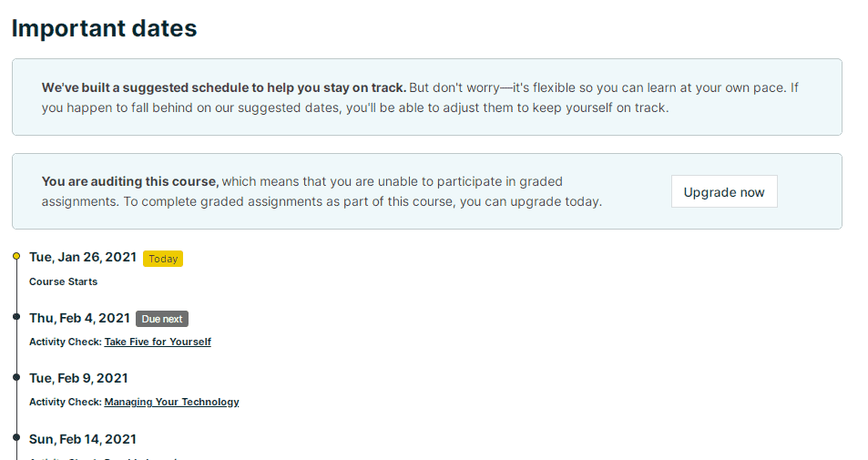
Task: Click the gray Due next badge
Action: (162, 319)
